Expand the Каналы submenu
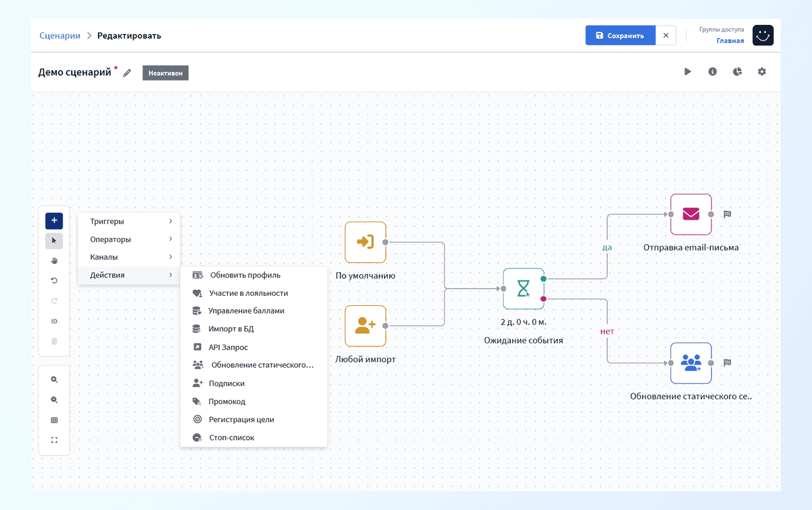This screenshot has height=510, width=812. coord(129,257)
